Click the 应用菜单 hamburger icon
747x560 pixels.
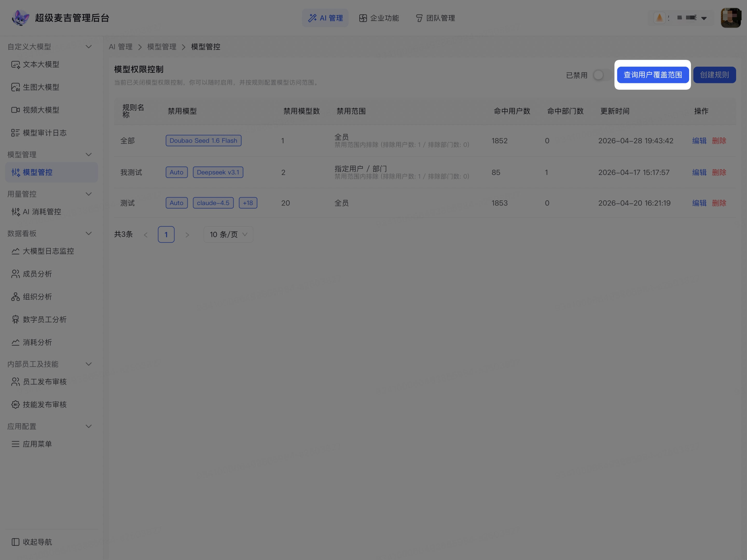[16, 444]
